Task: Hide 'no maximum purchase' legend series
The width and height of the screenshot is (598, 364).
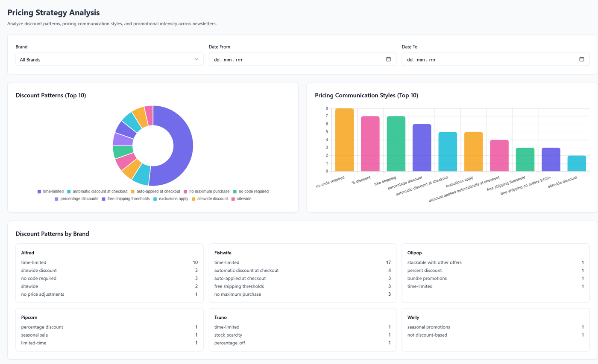Action: click(x=206, y=192)
